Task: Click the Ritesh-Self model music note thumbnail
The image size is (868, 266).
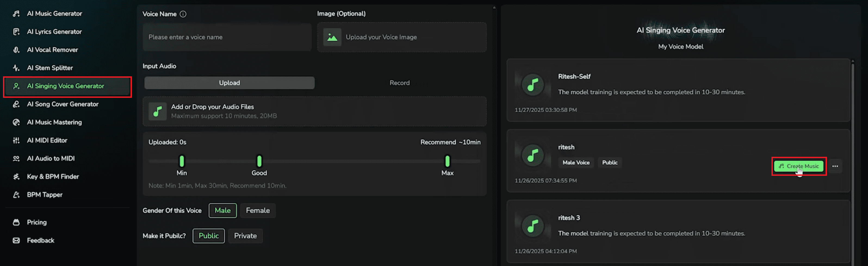Action: 533,85
